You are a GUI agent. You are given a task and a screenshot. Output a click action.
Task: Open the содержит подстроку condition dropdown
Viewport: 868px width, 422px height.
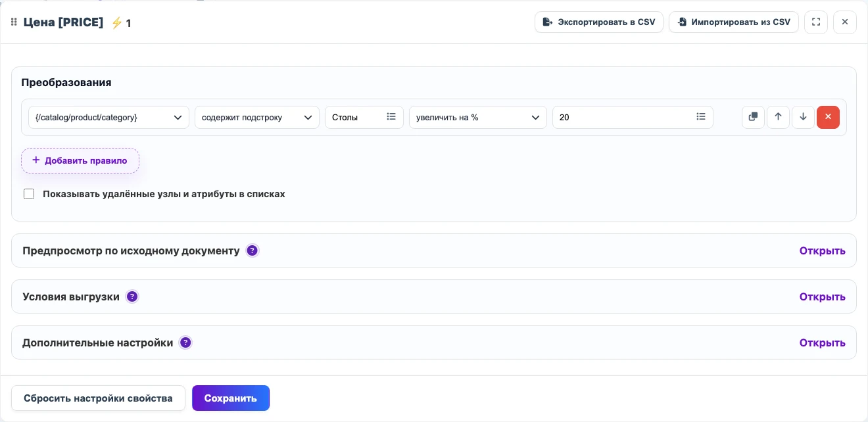click(257, 117)
